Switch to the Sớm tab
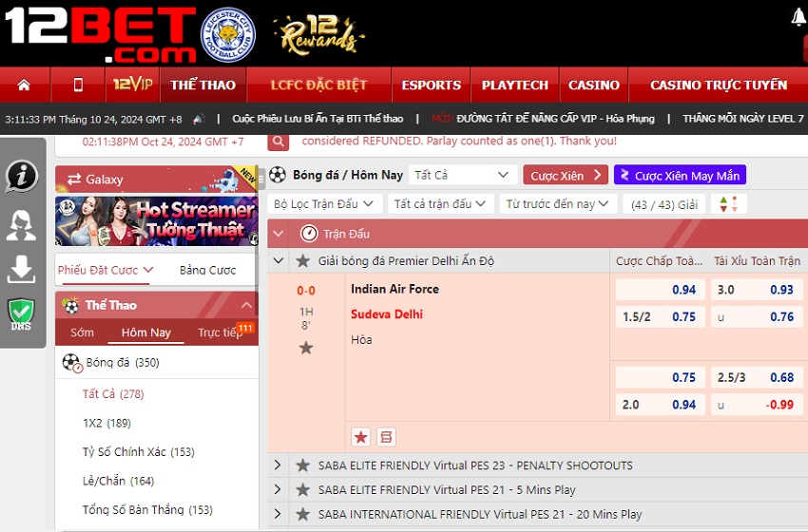 point(82,332)
